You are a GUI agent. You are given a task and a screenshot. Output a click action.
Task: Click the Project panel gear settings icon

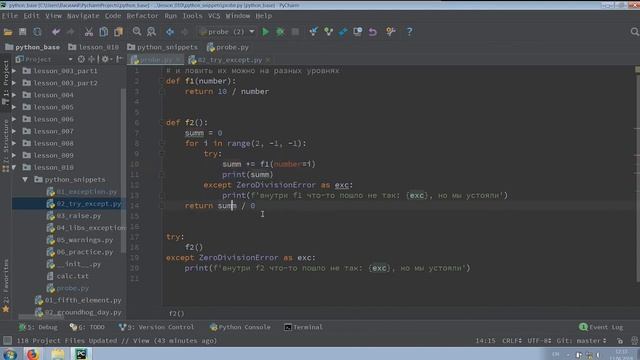point(105,59)
